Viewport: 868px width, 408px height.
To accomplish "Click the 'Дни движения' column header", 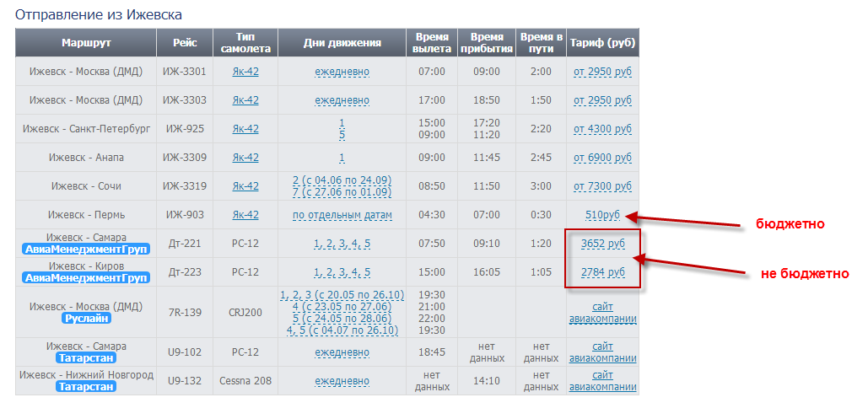I will [342, 42].
